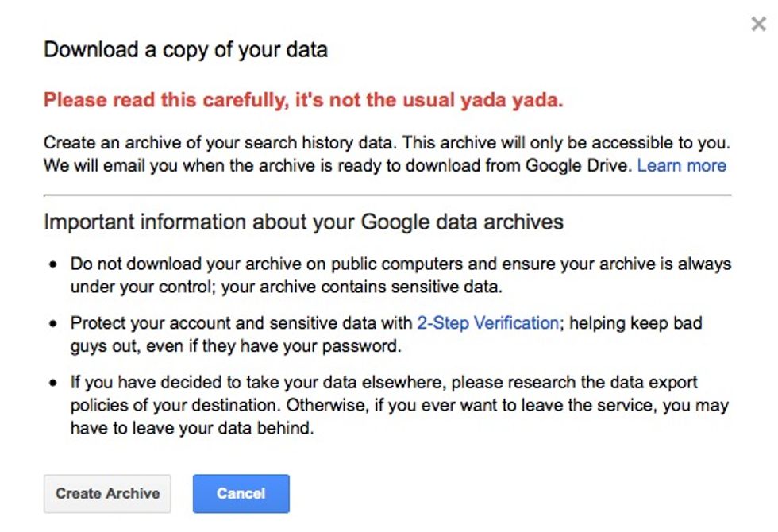
Task: Click the horizontal divider line below the intro
Action: [x=387, y=195]
